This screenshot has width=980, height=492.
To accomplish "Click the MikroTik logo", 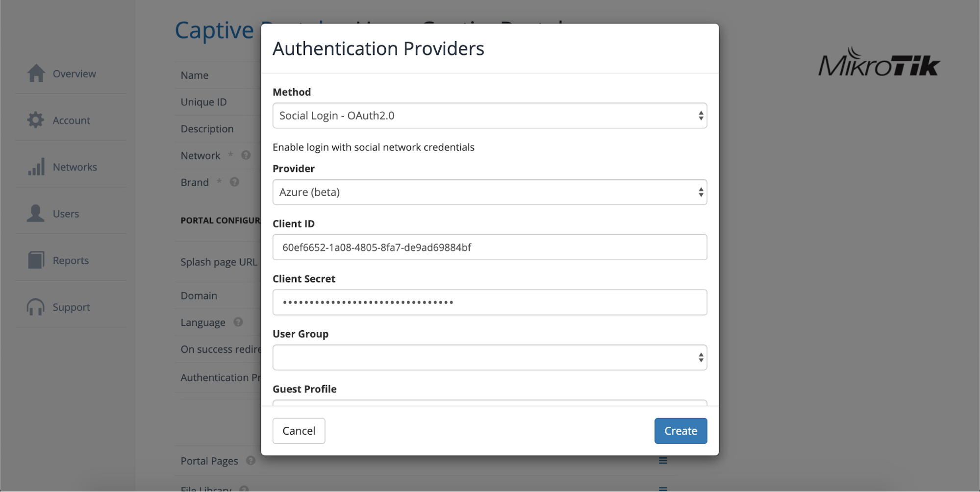I will point(879,64).
